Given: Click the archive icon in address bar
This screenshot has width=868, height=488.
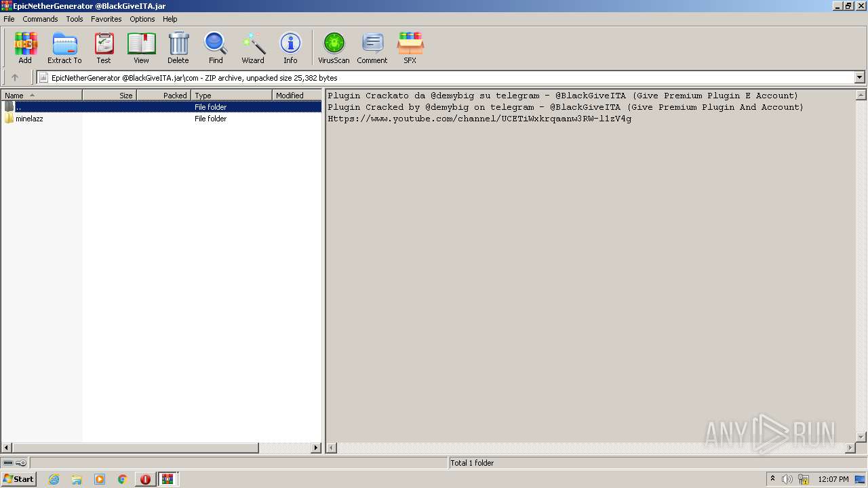Looking at the screenshot, I should pyautogui.click(x=43, y=77).
